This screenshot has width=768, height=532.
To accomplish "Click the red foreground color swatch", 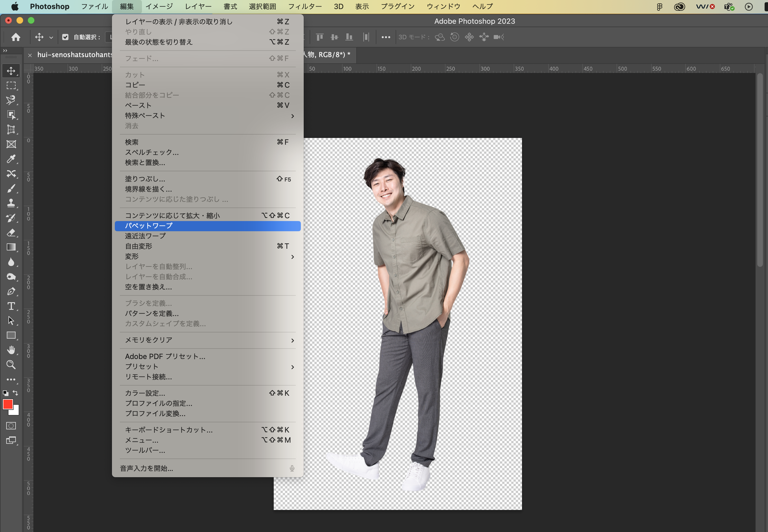I will click(7, 404).
